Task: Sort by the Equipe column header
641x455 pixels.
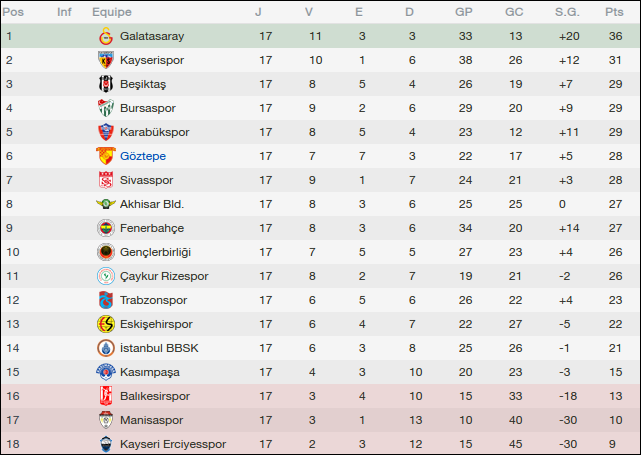Action: coord(112,12)
